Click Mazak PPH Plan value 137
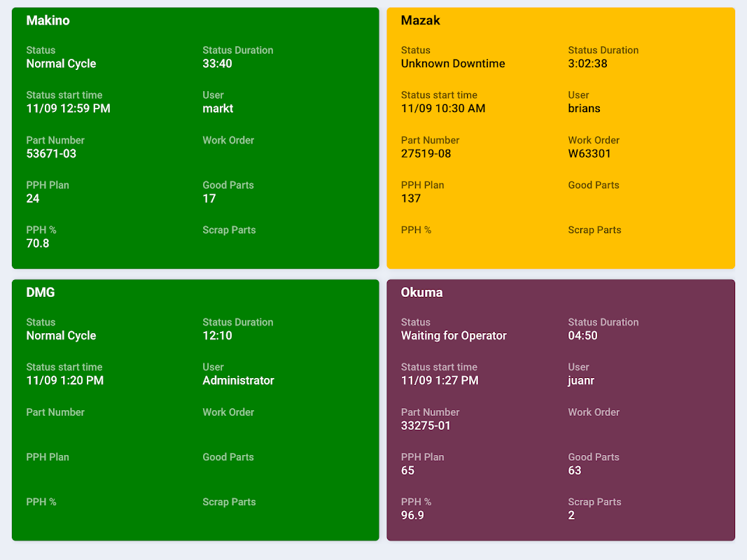 coord(411,199)
